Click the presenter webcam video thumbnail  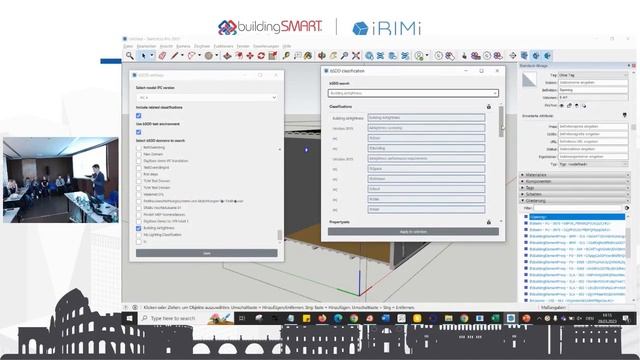pos(61,180)
